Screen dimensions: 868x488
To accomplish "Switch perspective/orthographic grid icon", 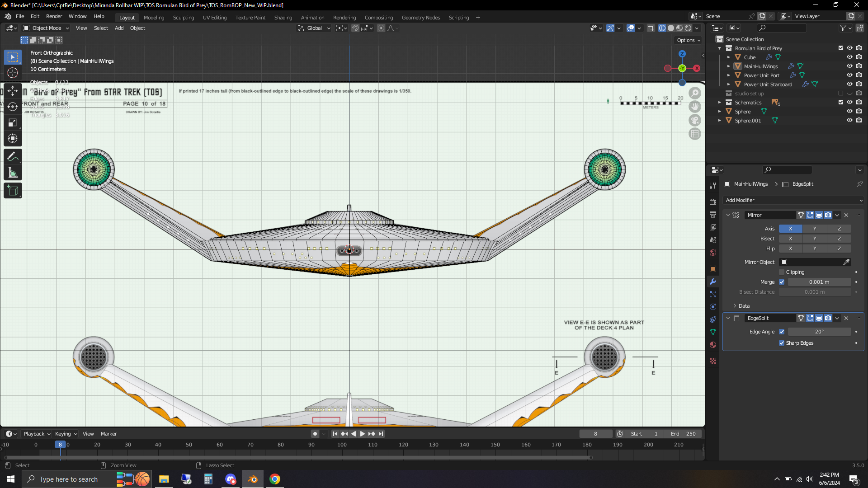I will tap(695, 134).
